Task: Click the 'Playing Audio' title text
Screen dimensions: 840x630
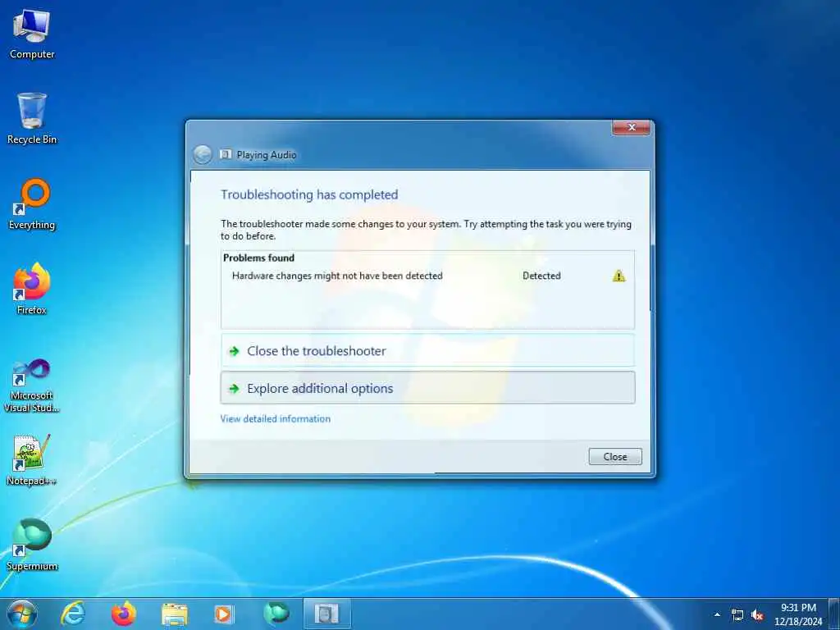Action: tap(267, 155)
